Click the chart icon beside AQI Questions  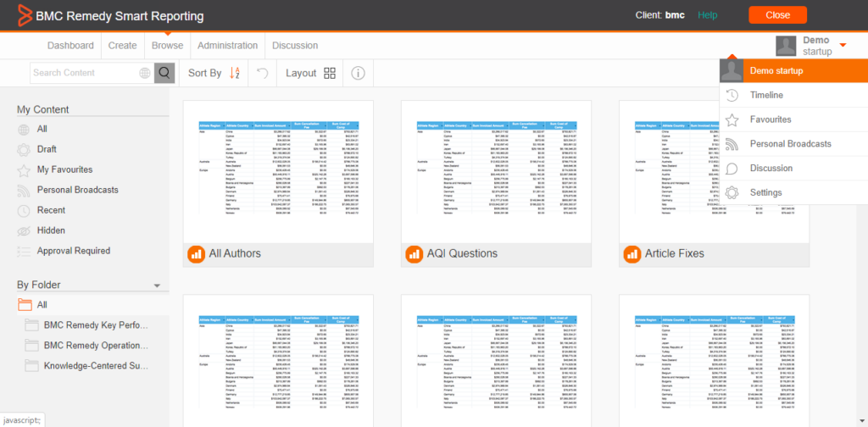click(x=414, y=254)
